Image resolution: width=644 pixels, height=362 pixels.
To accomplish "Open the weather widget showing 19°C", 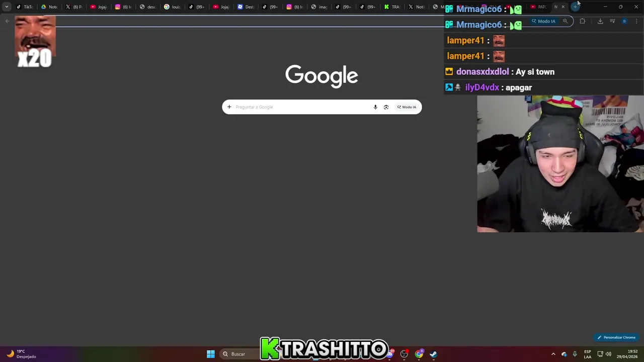I will pyautogui.click(x=21, y=354).
